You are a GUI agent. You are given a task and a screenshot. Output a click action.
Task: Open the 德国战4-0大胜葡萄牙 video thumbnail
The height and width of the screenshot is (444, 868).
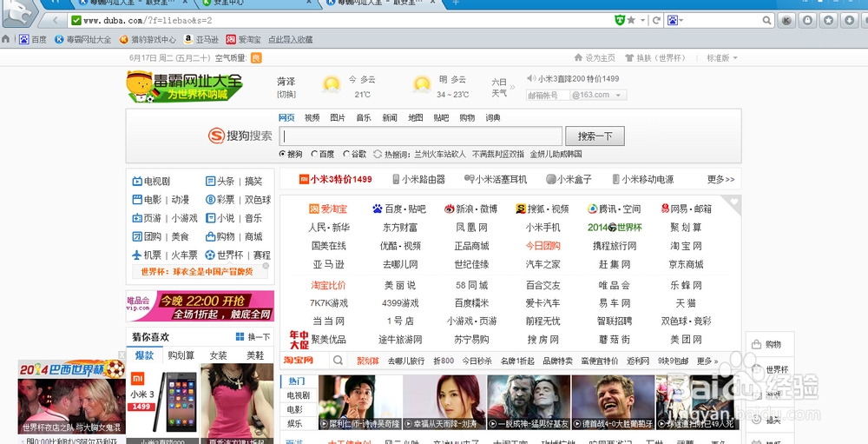[x=613, y=402]
